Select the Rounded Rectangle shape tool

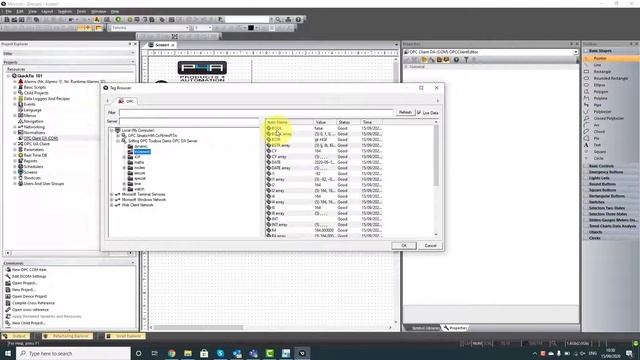pyautogui.click(x=611, y=78)
